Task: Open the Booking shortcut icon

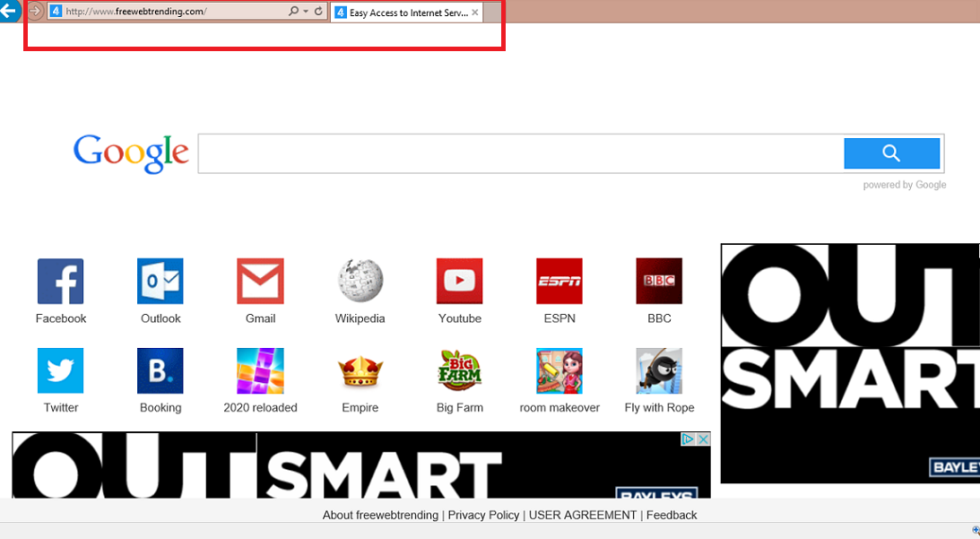Action: [x=160, y=370]
